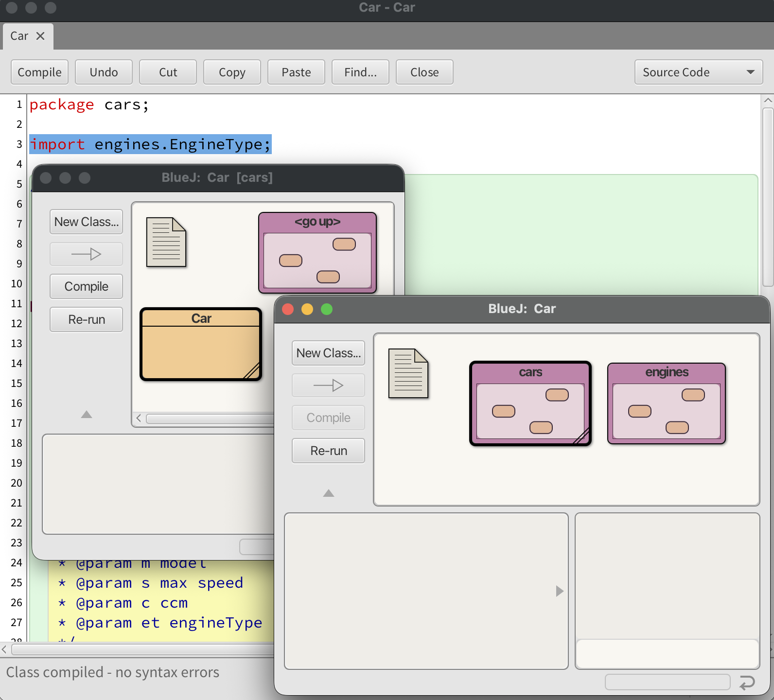Open the README document icon in cars package window
This screenshot has height=700, width=774.
(x=166, y=242)
